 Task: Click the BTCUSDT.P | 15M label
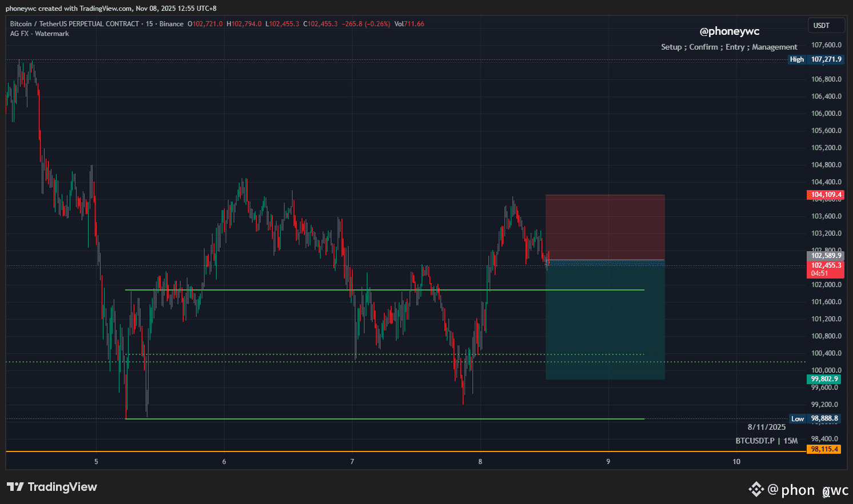[767, 441]
